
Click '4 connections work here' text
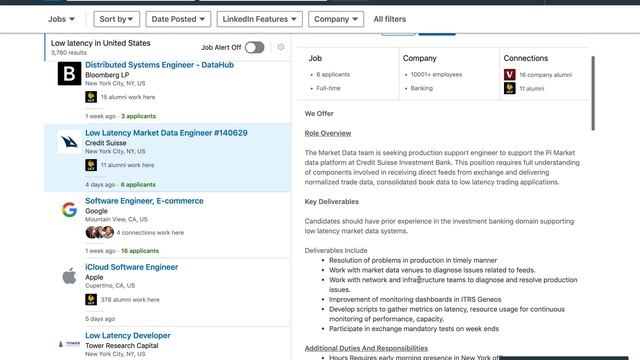tap(150, 232)
